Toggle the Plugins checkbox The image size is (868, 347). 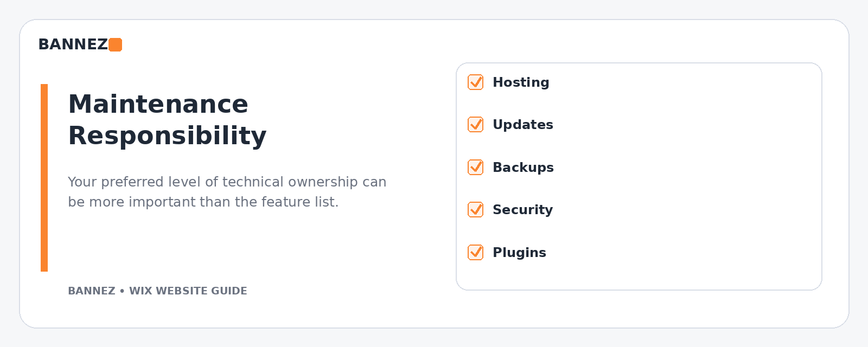pos(476,253)
